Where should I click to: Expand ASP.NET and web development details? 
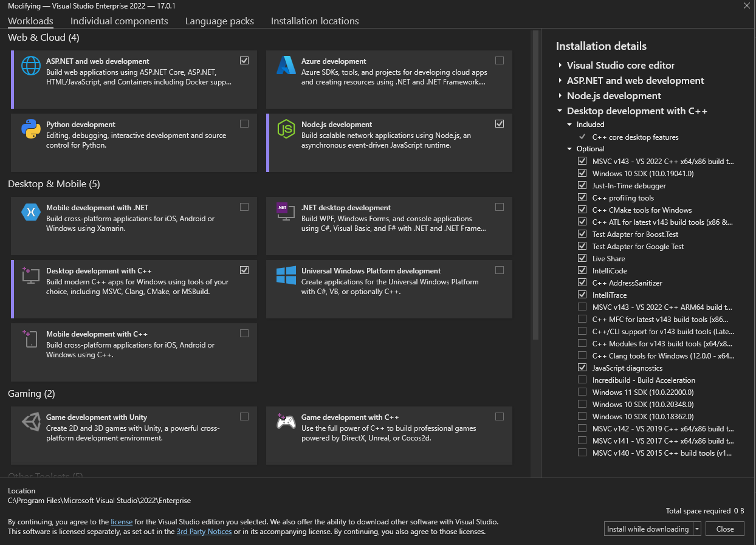(560, 80)
